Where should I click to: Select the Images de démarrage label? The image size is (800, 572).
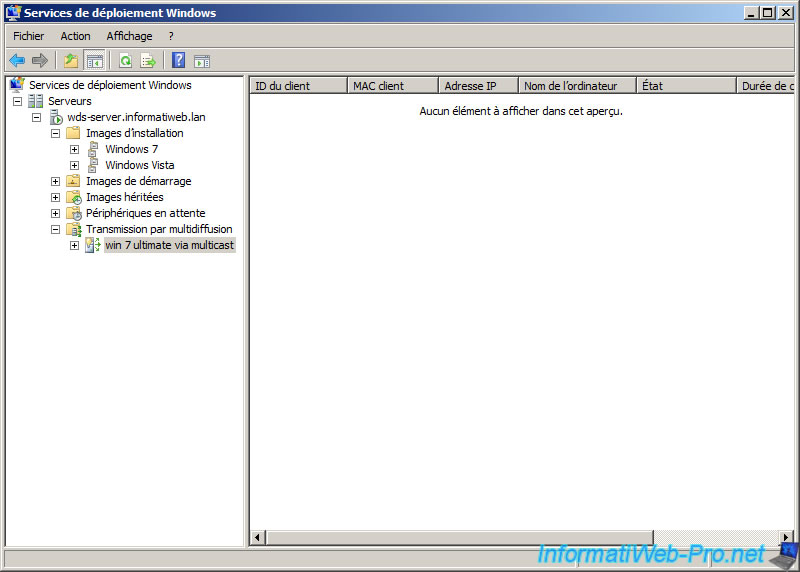click(x=139, y=181)
